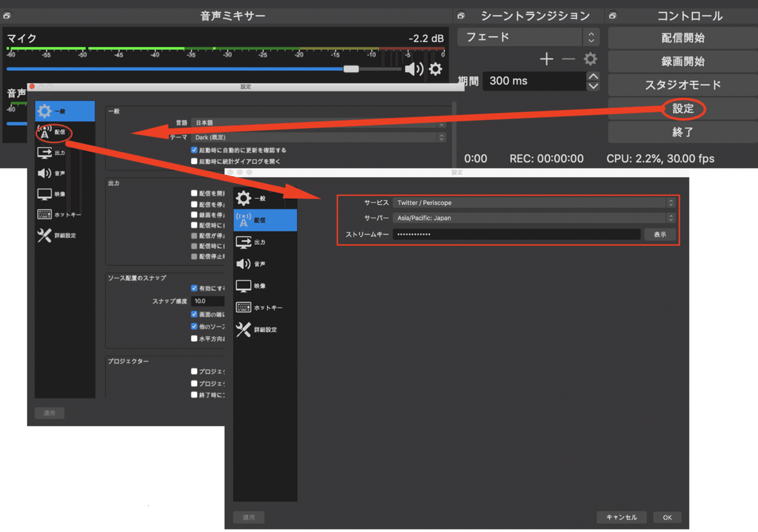Open 詳細設定 section in front settings window
758x532 pixels.
(x=265, y=329)
